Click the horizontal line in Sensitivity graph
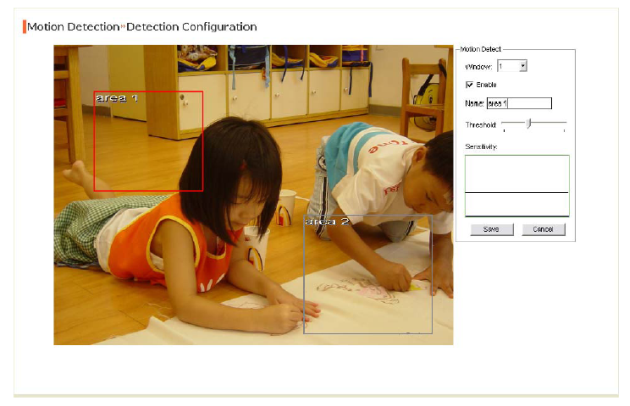Screen dimensions: 630x406 click(x=517, y=192)
